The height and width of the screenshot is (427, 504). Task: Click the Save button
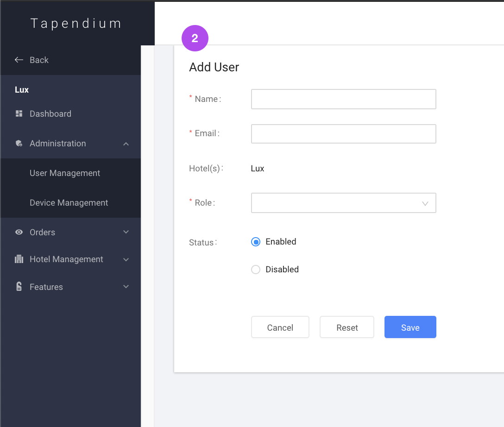click(410, 327)
